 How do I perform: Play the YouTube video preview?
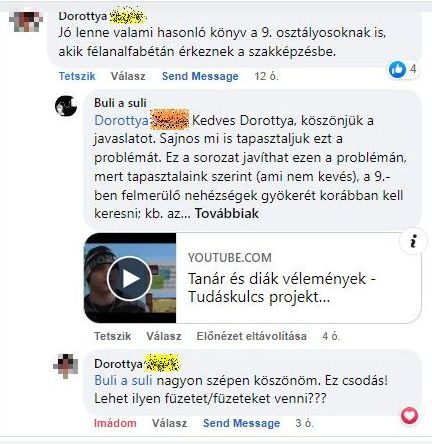pos(129,279)
